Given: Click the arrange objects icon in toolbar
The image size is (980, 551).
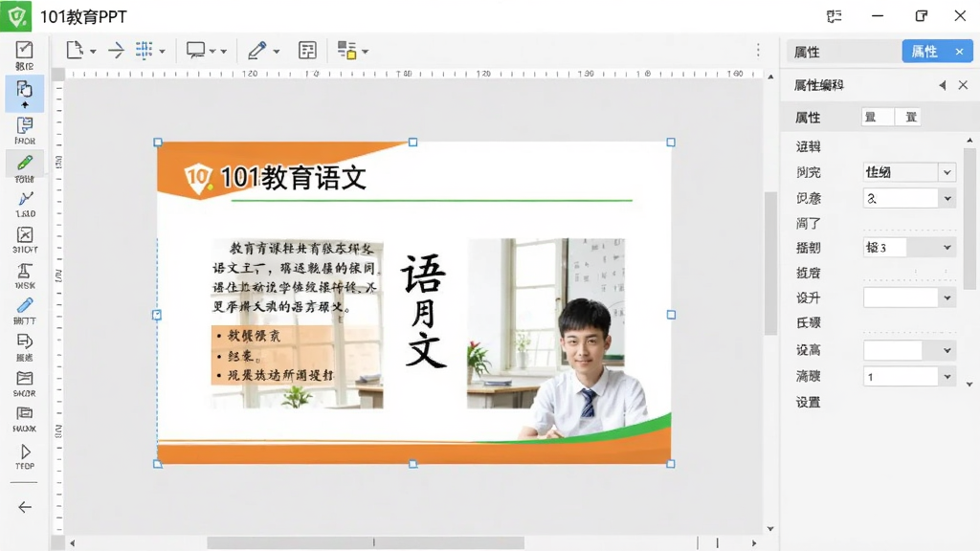Looking at the screenshot, I should point(346,50).
